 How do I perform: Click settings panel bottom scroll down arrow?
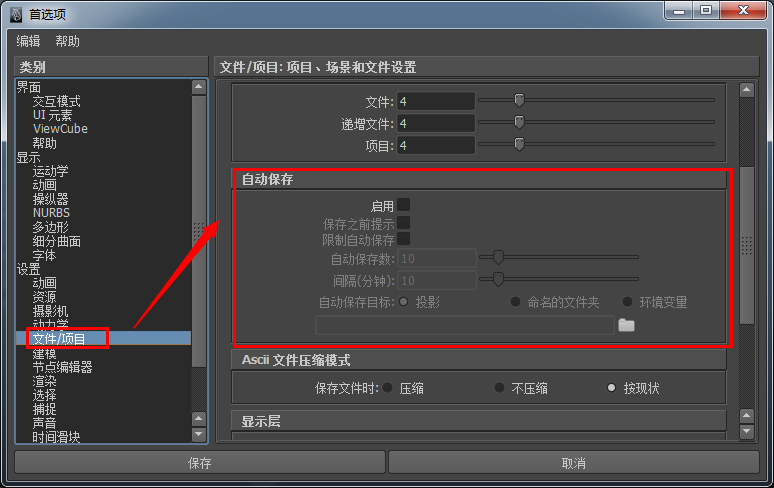(x=746, y=431)
